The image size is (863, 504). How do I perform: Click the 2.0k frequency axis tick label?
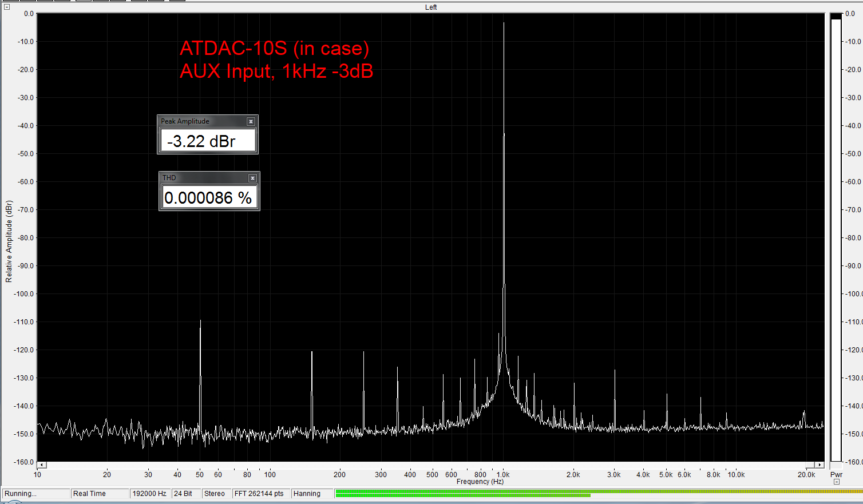tap(573, 474)
